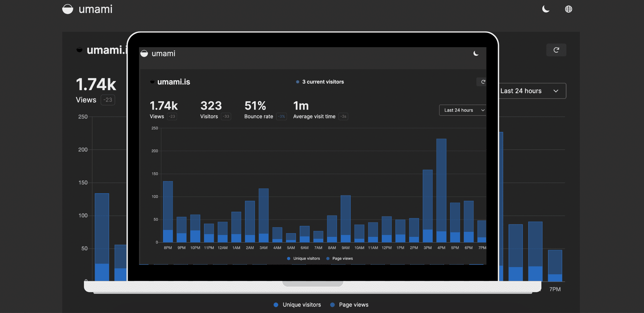Click the refresh icon on the right panel
644x313 pixels.
tap(556, 50)
